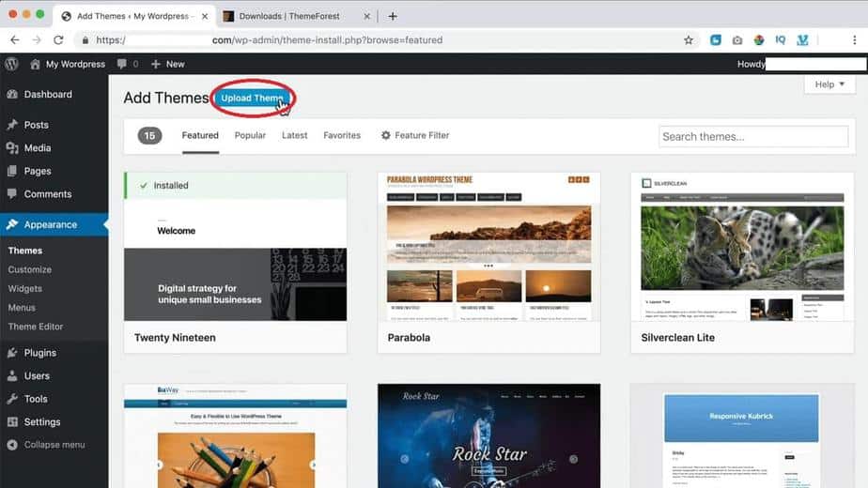Screen dimensions: 868x488
Task: Click the teal V extension icon
Action: (802, 39)
